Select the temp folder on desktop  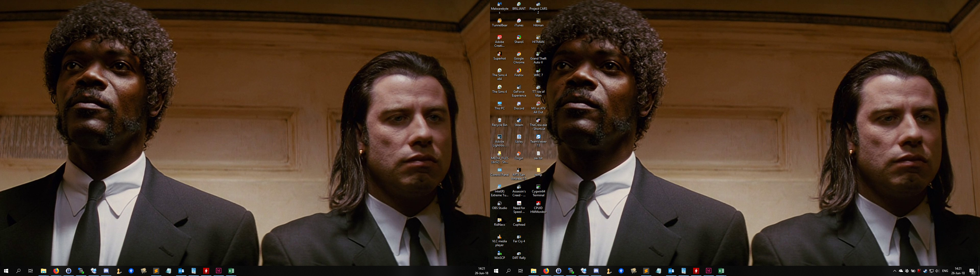click(x=538, y=172)
